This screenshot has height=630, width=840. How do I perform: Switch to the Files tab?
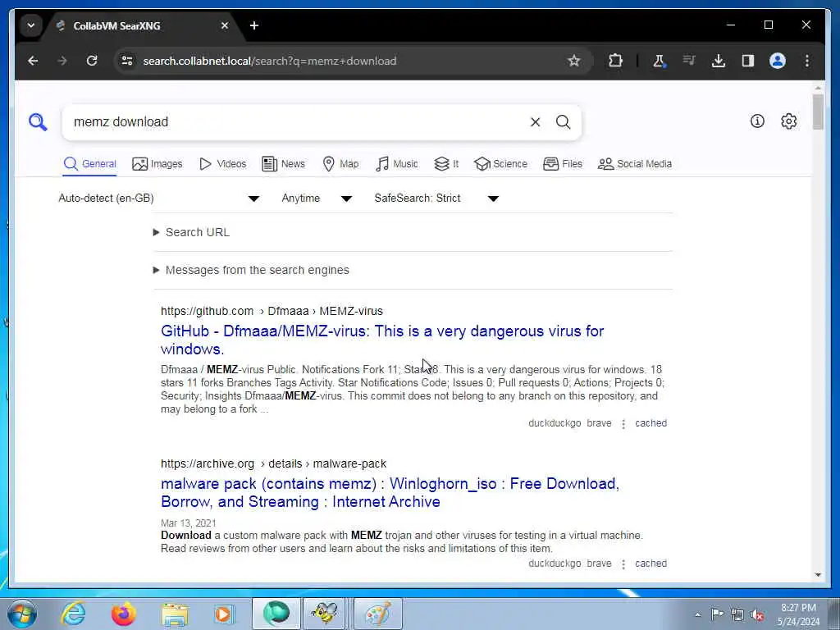(x=562, y=164)
